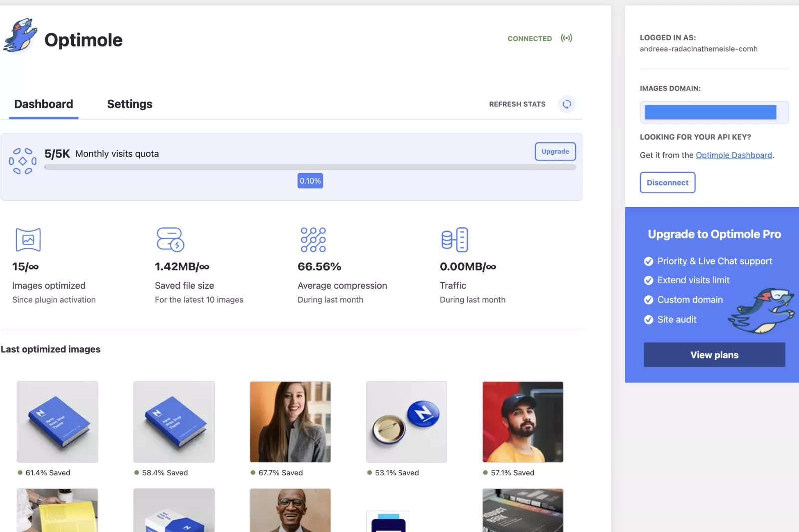This screenshot has width=799, height=532.
Task: Click the Optimole title text
Action: click(83, 40)
